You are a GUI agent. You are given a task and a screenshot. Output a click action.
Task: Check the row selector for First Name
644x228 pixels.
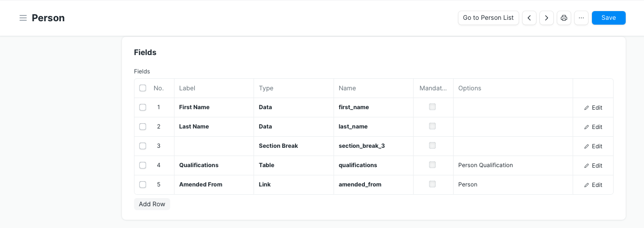point(143,107)
